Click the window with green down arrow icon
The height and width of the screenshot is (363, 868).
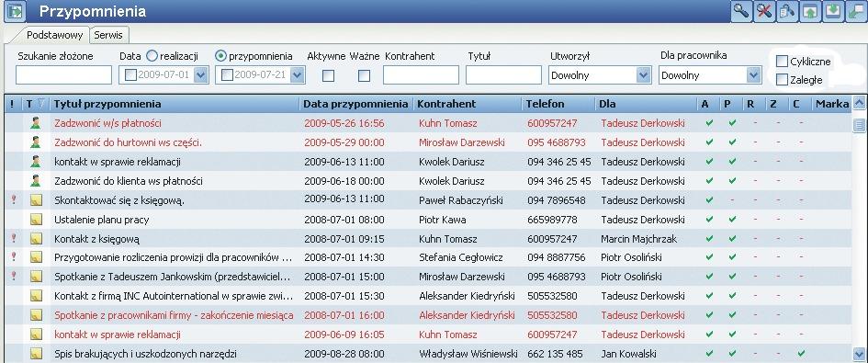[832, 11]
